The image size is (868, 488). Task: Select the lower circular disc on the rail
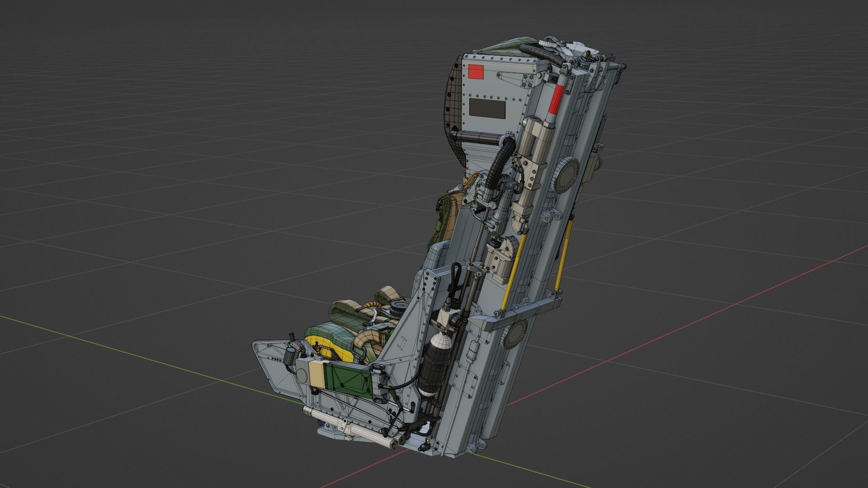[x=515, y=333]
